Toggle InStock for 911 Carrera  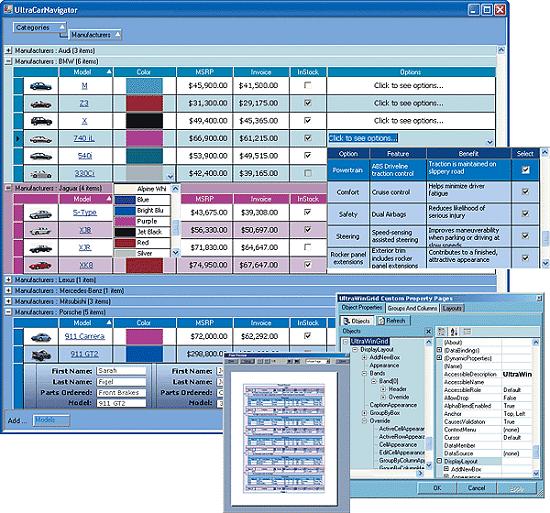[x=308, y=336]
